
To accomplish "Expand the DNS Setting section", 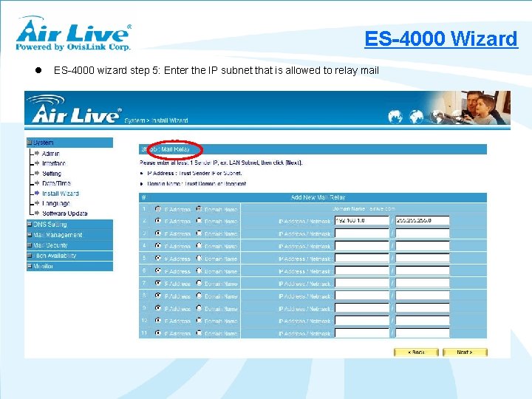I will (x=69, y=225).
